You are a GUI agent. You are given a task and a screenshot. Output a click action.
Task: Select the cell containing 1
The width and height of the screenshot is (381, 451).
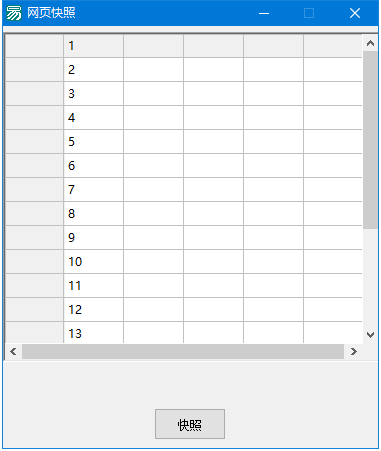[93, 46]
